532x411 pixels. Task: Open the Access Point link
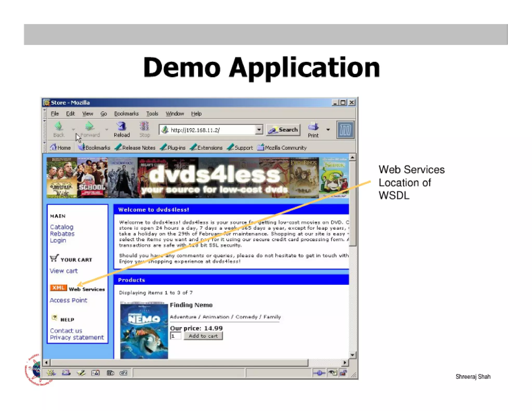(x=68, y=300)
